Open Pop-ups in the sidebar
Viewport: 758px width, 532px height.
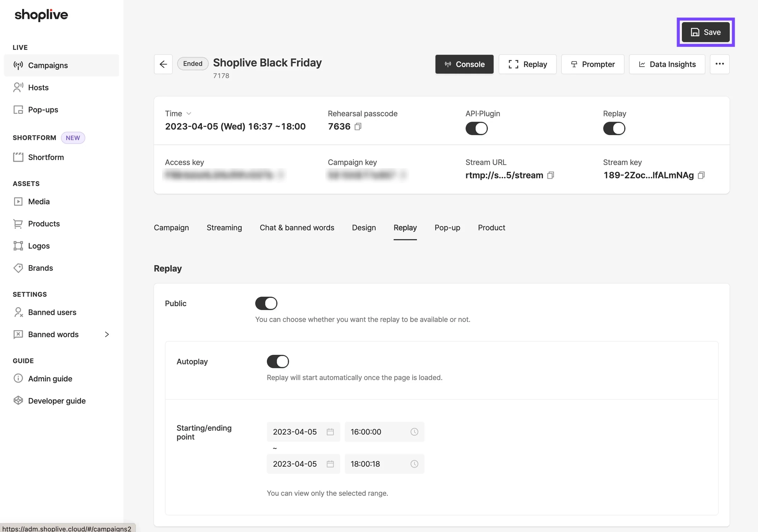(61, 110)
